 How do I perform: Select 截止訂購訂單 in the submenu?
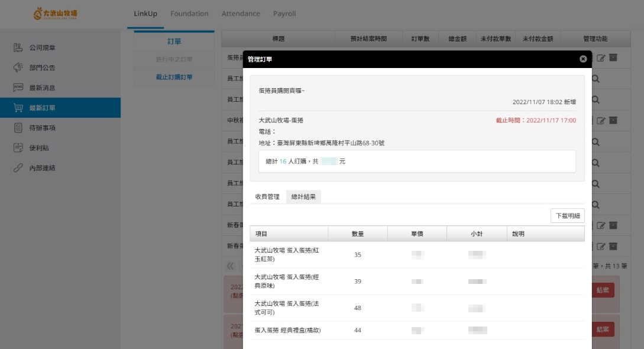[x=174, y=77]
